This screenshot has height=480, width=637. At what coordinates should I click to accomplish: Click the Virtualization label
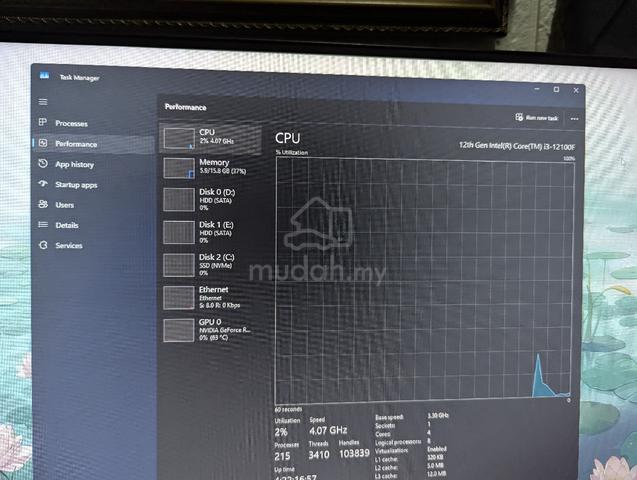pyautogui.click(x=391, y=451)
